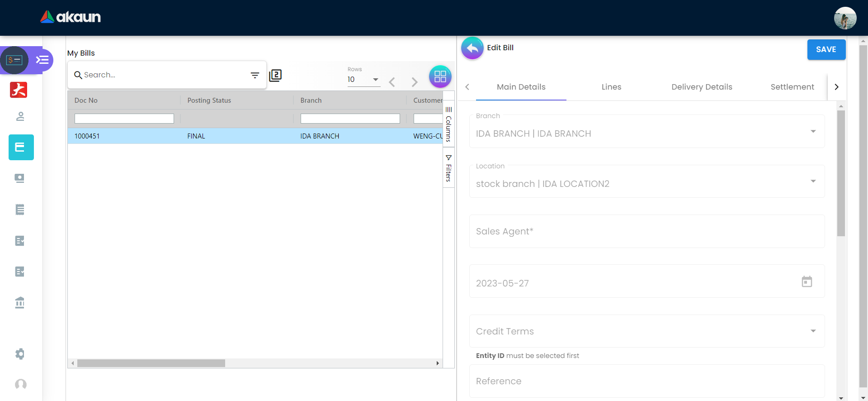Image resolution: width=868 pixels, height=401 pixels.
Task: Open the monitor user sidebar icon
Action: click(19, 178)
